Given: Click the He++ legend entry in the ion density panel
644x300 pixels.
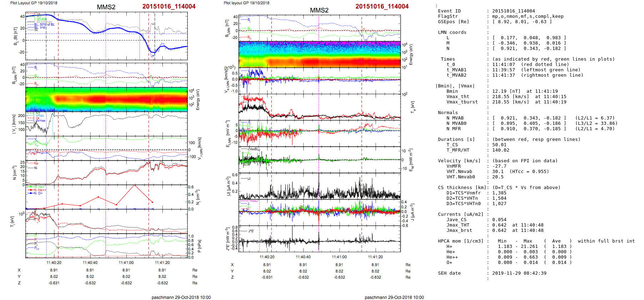Looking at the screenshot, I should tap(41, 190).
